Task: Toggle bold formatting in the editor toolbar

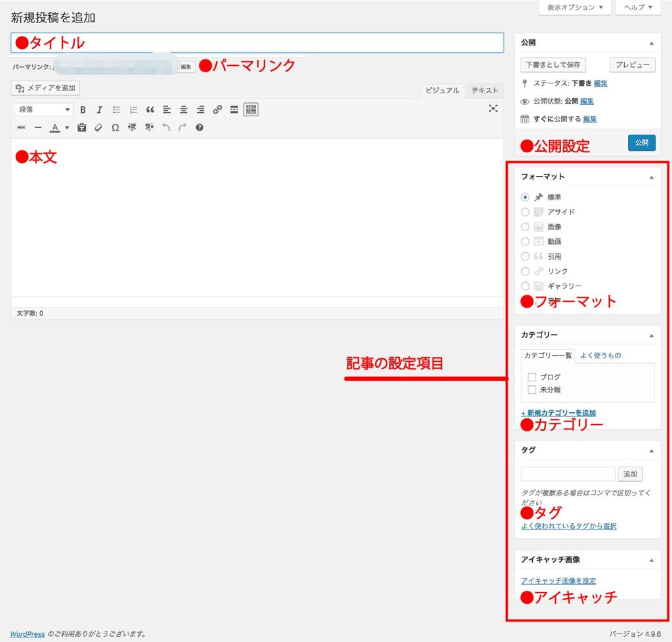Action: click(83, 110)
